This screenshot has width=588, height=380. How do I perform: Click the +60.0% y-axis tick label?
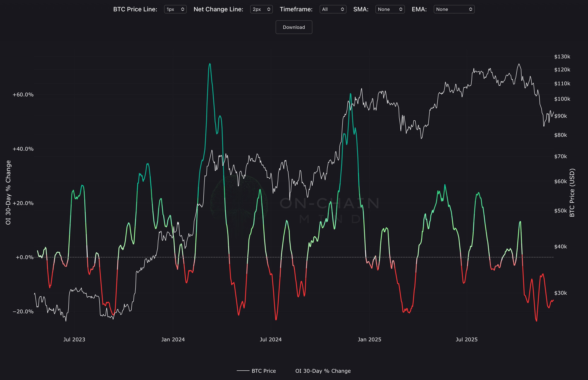tap(23, 95)
